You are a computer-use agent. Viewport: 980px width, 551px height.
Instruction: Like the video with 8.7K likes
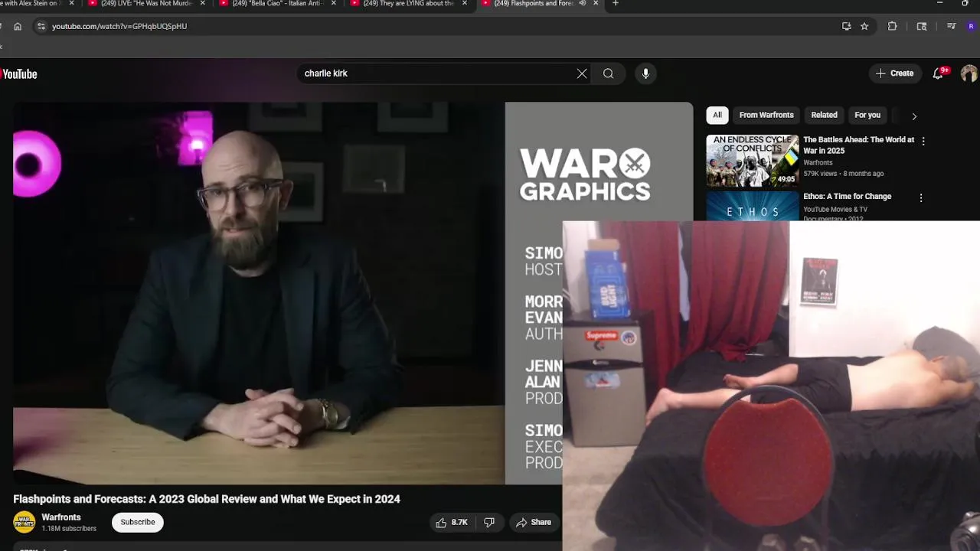tap(452, 523)
